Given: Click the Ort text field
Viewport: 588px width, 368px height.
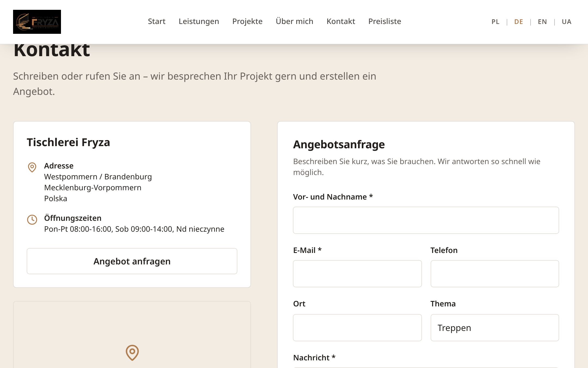Looking at the screenshot, I should pos(357,328).
